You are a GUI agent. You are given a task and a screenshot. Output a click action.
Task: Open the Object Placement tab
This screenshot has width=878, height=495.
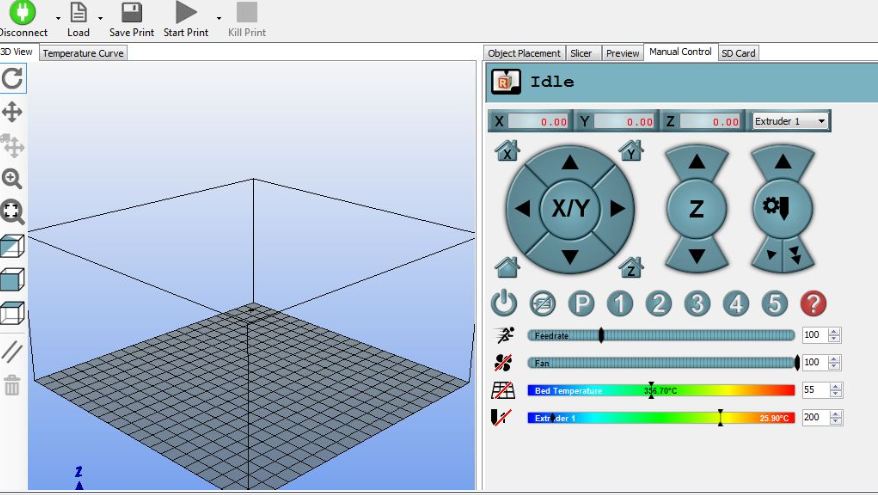524,53
